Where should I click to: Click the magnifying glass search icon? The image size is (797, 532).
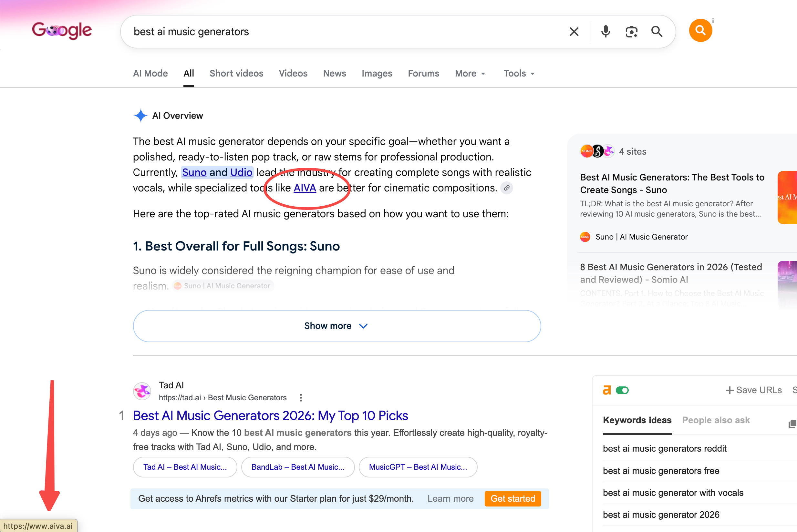pyautogui.click(x=657, y=32)
